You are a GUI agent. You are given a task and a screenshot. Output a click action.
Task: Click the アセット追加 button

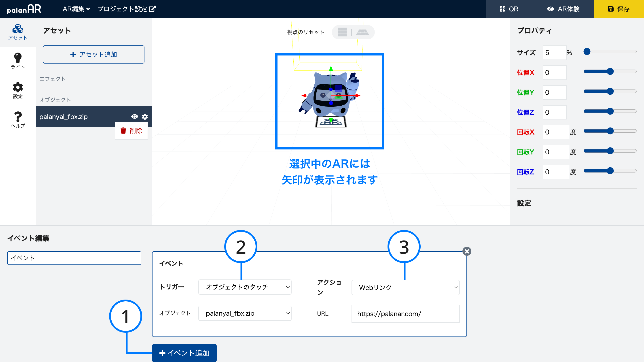pyautogui.click(x=93, y=54)
